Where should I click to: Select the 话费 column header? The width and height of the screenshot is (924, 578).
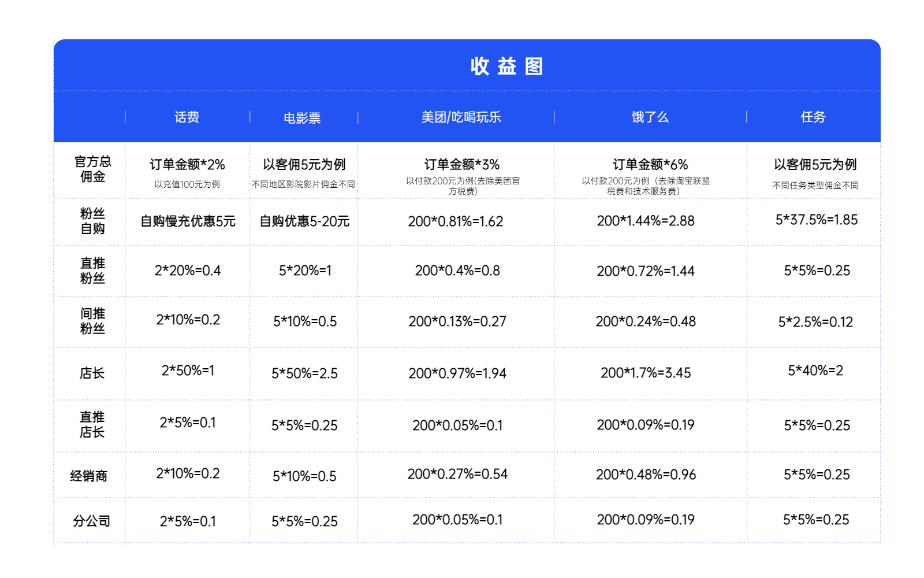tap(187, 117)
